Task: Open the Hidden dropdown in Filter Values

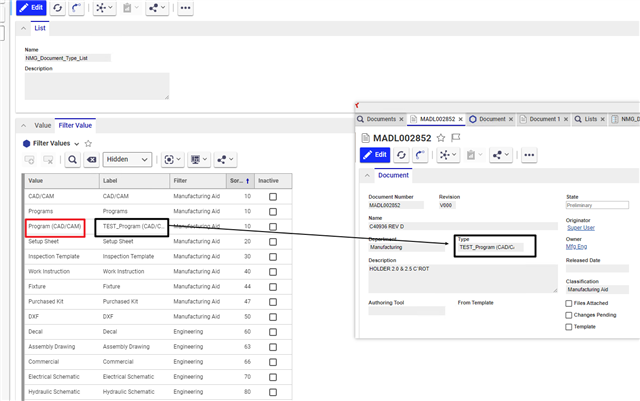Action: (x=129, y=159)
